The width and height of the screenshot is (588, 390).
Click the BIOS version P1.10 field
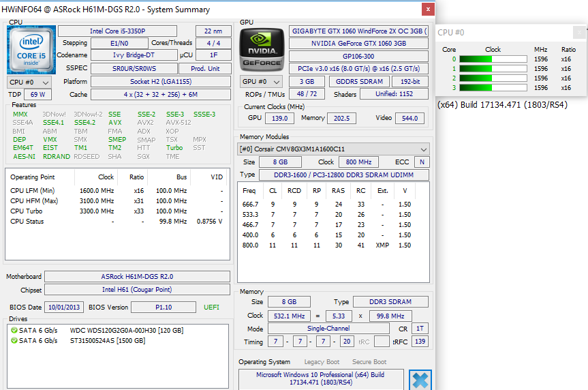point(164,307)
